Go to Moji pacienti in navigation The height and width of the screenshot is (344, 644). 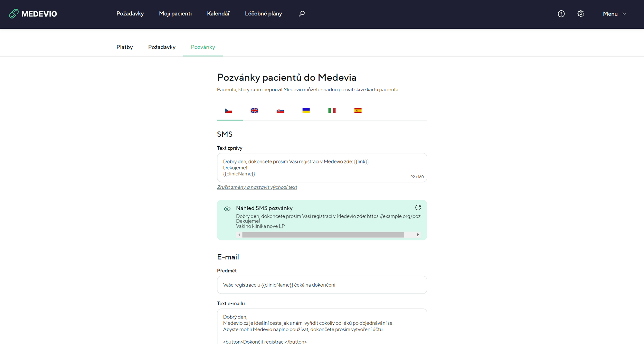tap(175, 14)
